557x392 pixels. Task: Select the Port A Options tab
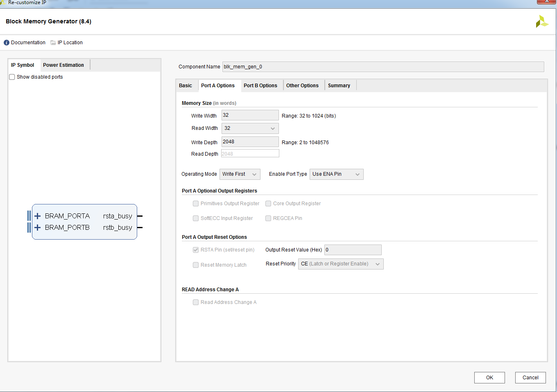pyautogui.click(x=218, y=86)
